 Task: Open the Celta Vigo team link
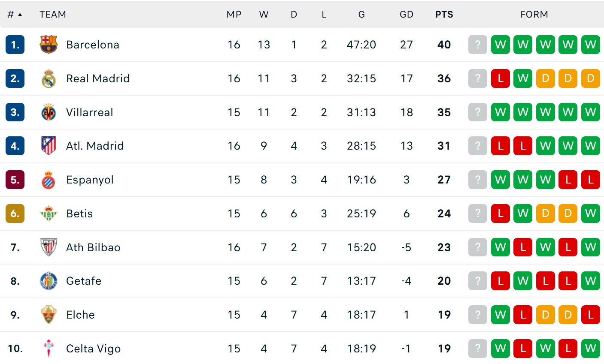click(x=93, y=349)
